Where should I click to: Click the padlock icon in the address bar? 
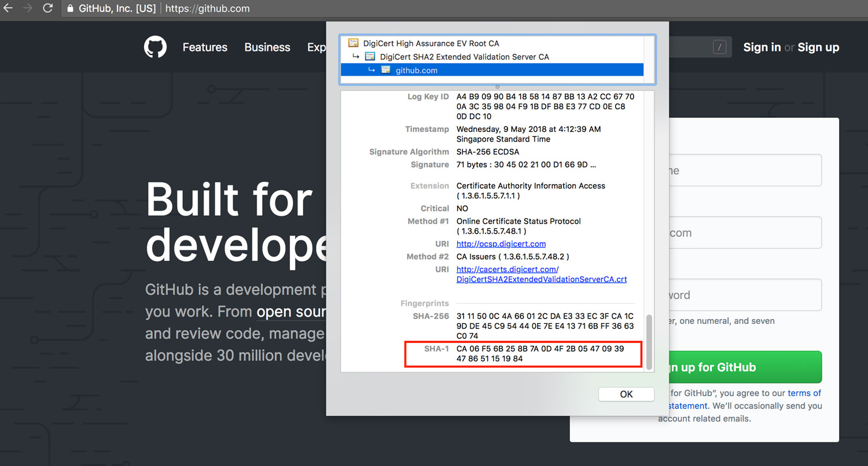pyautogui.click(x=71, y=9)
